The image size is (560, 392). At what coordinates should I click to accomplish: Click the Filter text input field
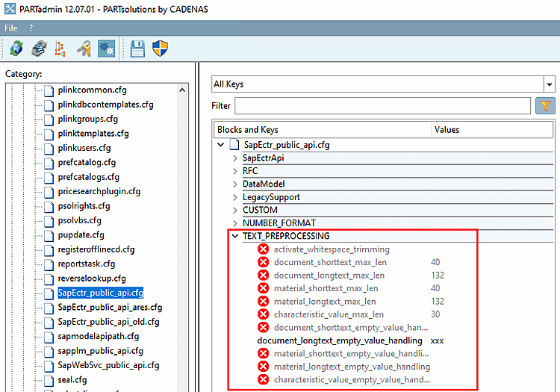pos(382,106)
